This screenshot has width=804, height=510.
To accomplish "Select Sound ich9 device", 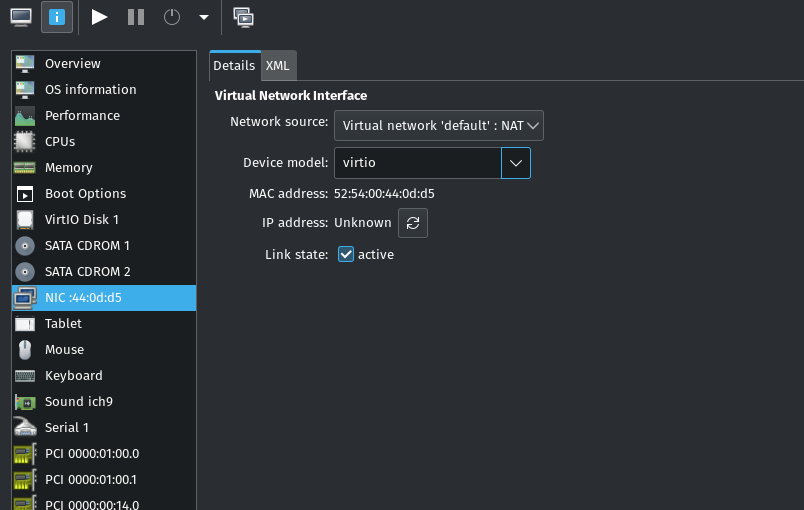I will (78, 402).
